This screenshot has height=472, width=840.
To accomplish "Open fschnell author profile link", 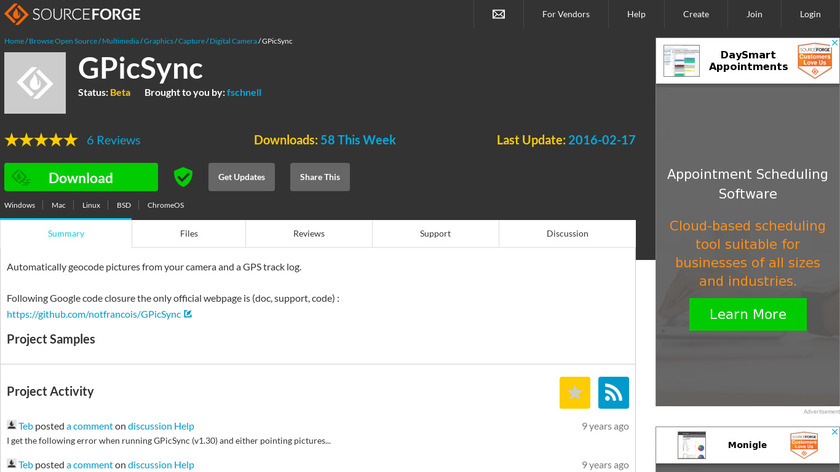I will tap(244, 92).
